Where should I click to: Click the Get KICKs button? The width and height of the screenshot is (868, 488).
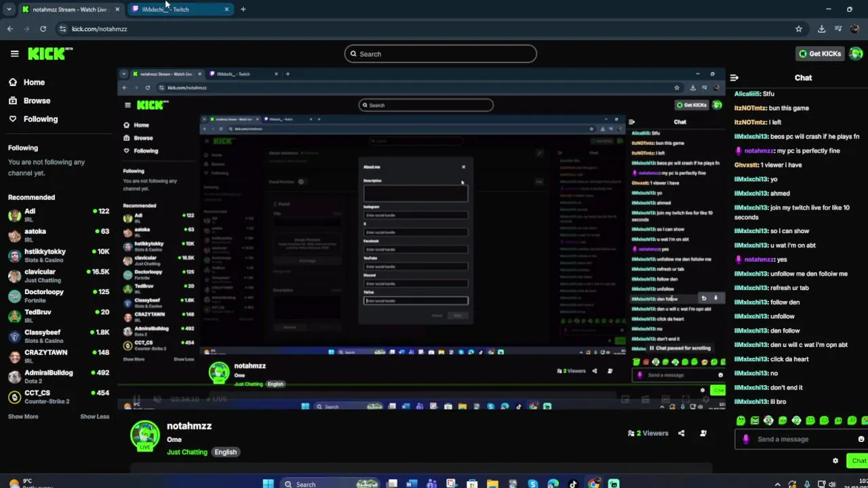[x=820, y=54]
